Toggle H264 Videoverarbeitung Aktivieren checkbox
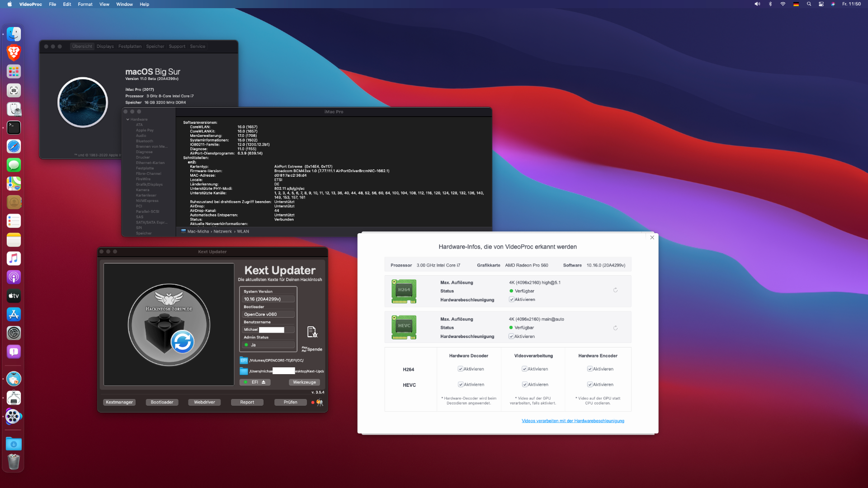The height and width of the screenshot is (488, 868). [x=524, y=369]
